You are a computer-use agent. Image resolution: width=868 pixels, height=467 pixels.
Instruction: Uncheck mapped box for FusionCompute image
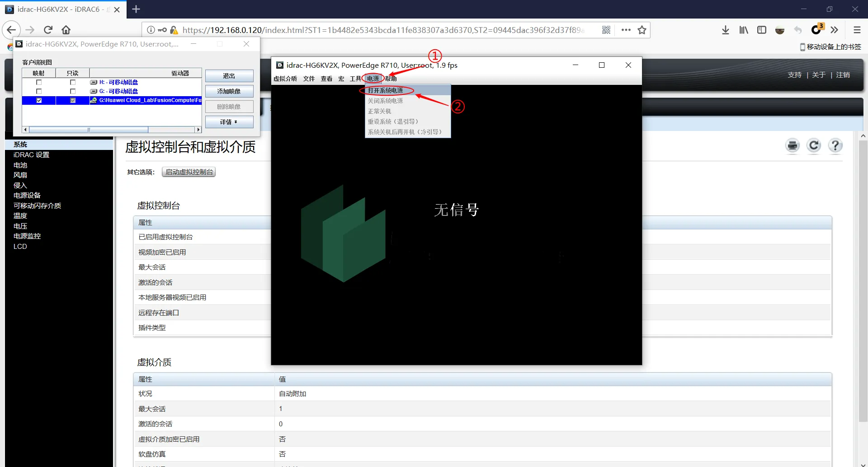[x=39, y=100]
